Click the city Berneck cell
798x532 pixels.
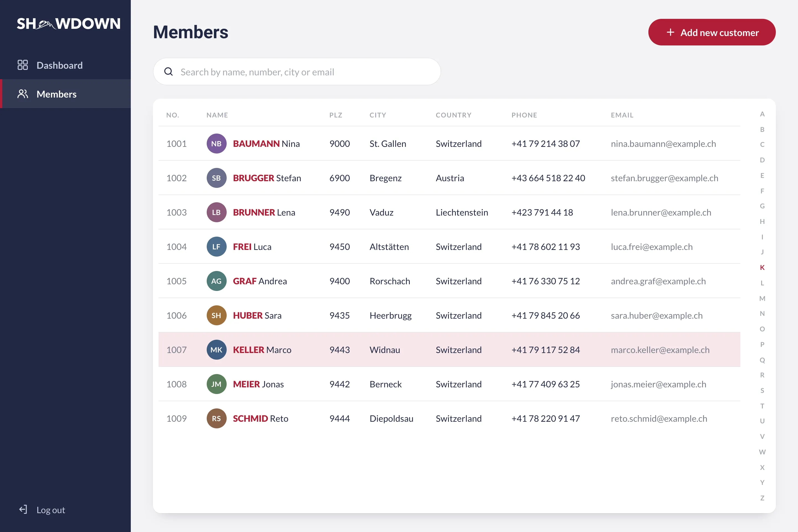pyautogui.click(x=385, y=384)
